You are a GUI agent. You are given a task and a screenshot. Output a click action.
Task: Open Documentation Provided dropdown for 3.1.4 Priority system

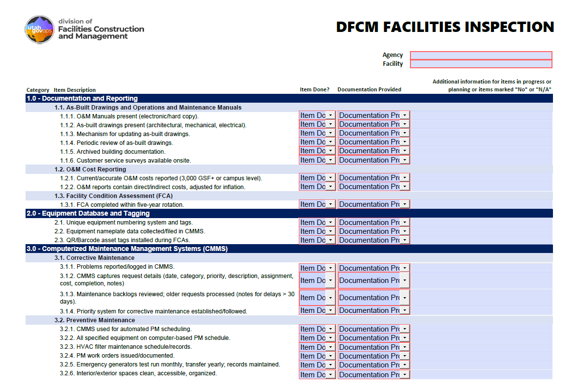[x=374, y=310]
